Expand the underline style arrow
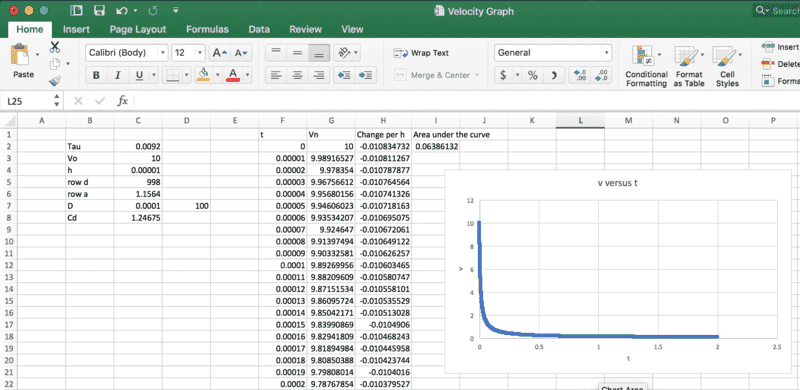Image resolution: width=800 pixels, height=390 pixels. tap(154, 76)
